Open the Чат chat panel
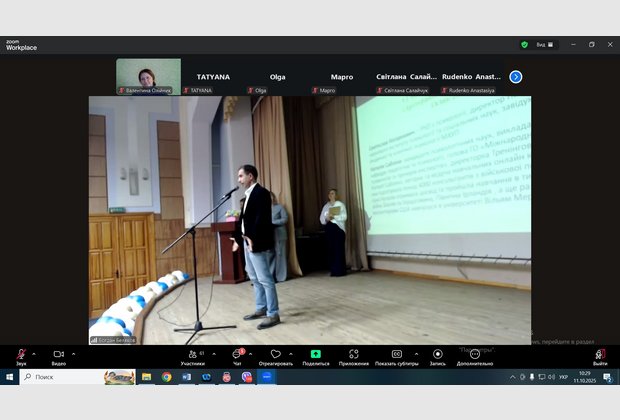Image resolution: width=620 pixels, height=420 pixels. pyautogui.click(x=237, y=355)
